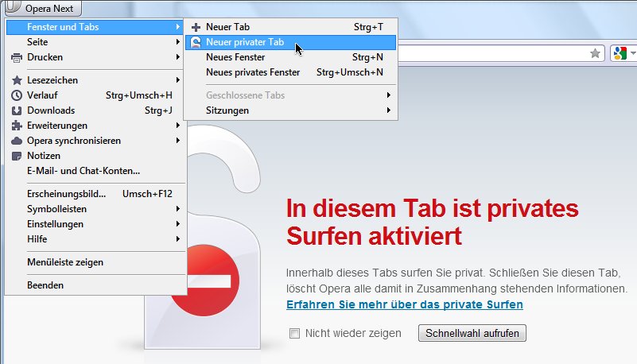
Task: Click the star icon beside Lesezeichen
Action: click(17, 80)
